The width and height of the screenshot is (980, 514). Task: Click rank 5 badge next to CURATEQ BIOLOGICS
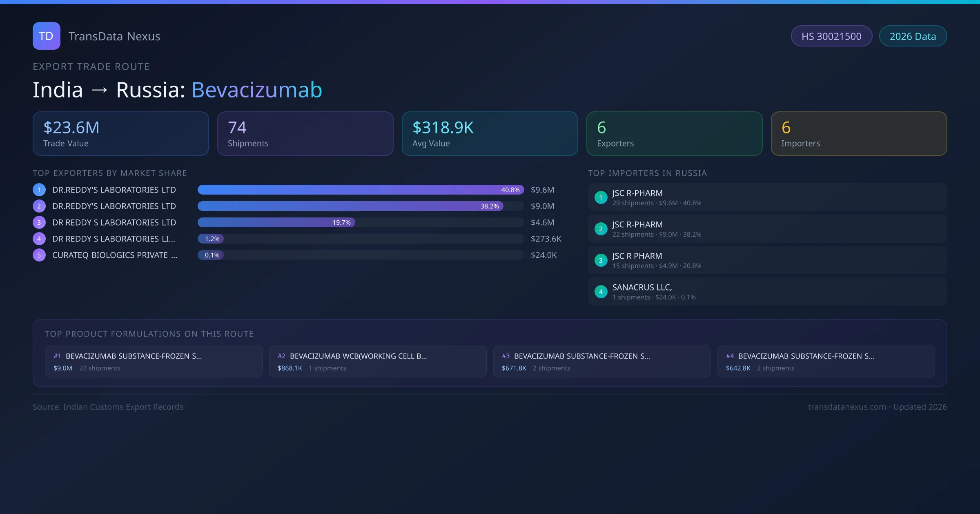(39, 255)
